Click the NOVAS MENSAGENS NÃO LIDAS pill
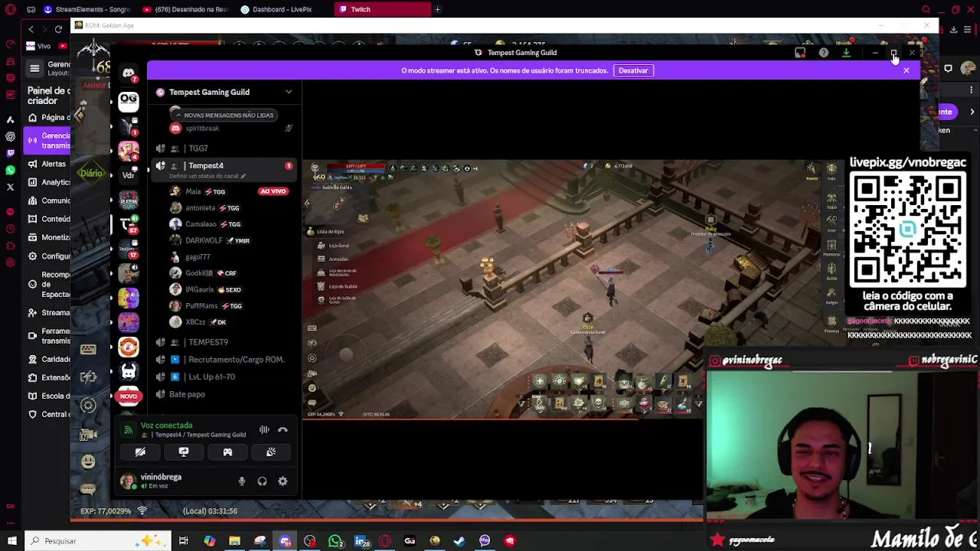The image size is (980, 551). pyautogui.click(x=224, y=115)
